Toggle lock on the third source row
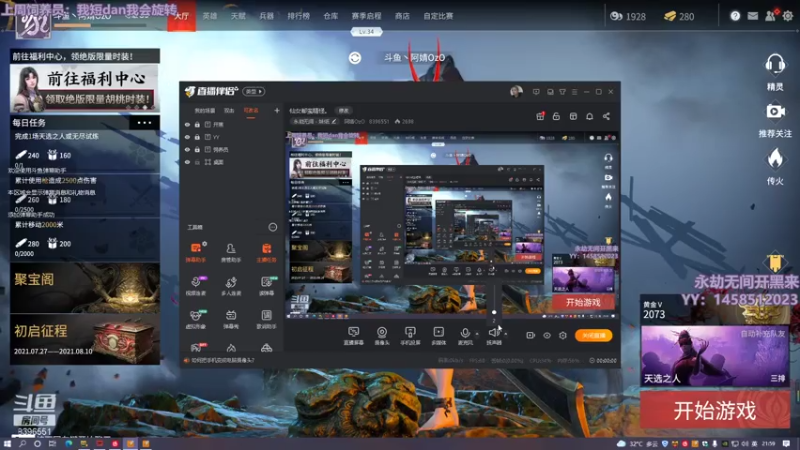Image resolution: width=800 pixels, height=450 pixels. point(197,149)
